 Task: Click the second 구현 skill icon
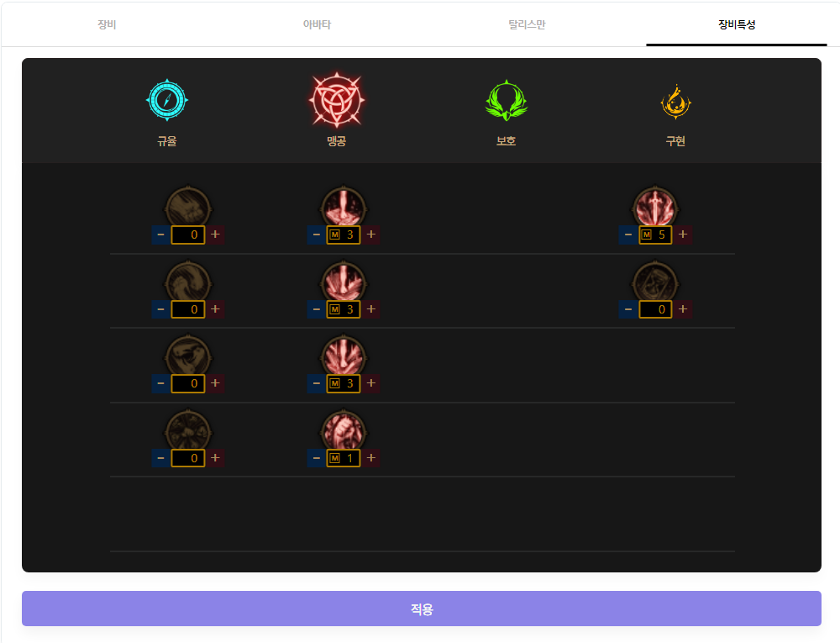655,282
